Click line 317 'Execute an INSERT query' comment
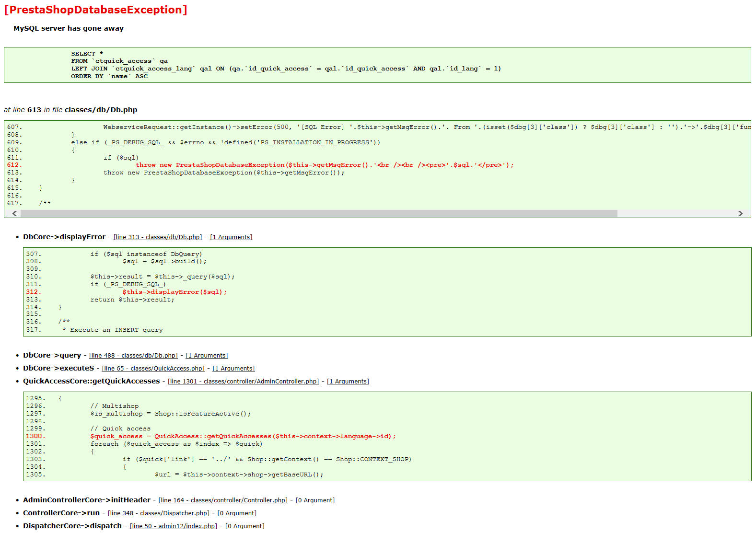The image size is (756, 533). [x=113, y=330]
